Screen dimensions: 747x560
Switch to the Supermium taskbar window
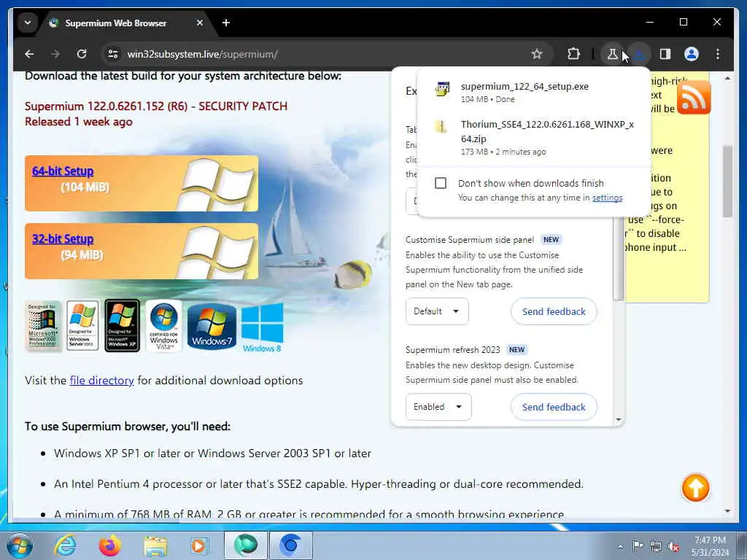coord(291,545)
